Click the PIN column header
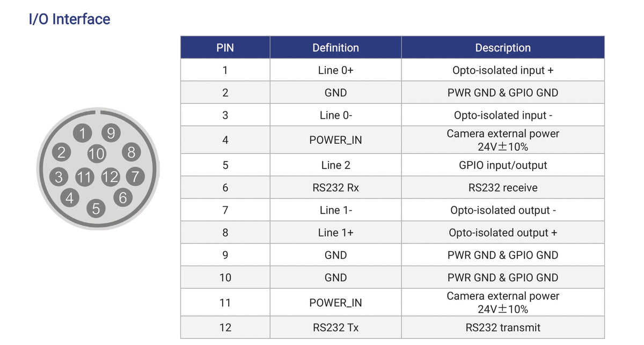644x345 pixels. [x=225, y=47]
